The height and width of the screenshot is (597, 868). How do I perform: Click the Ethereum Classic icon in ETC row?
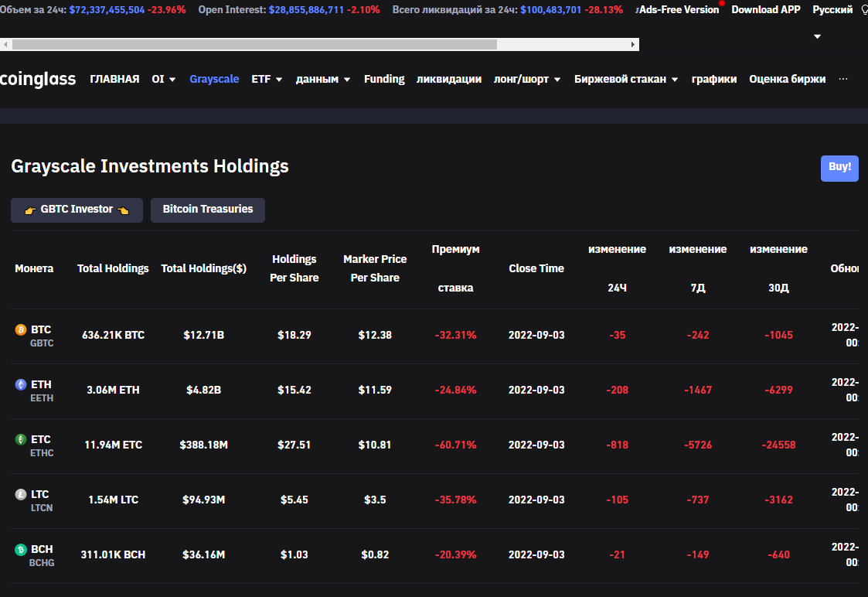click(x=20, y=440)
